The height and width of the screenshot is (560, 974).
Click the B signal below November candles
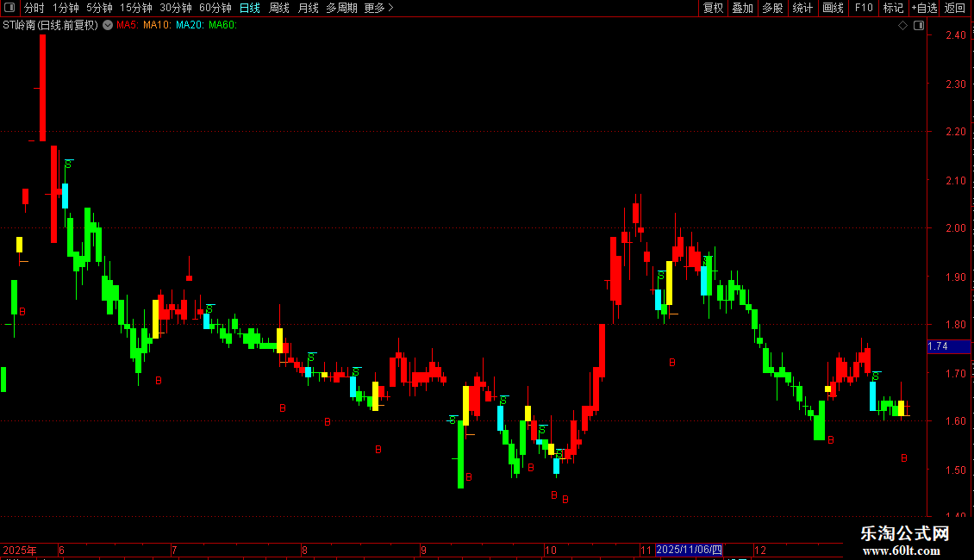(672, 363)
